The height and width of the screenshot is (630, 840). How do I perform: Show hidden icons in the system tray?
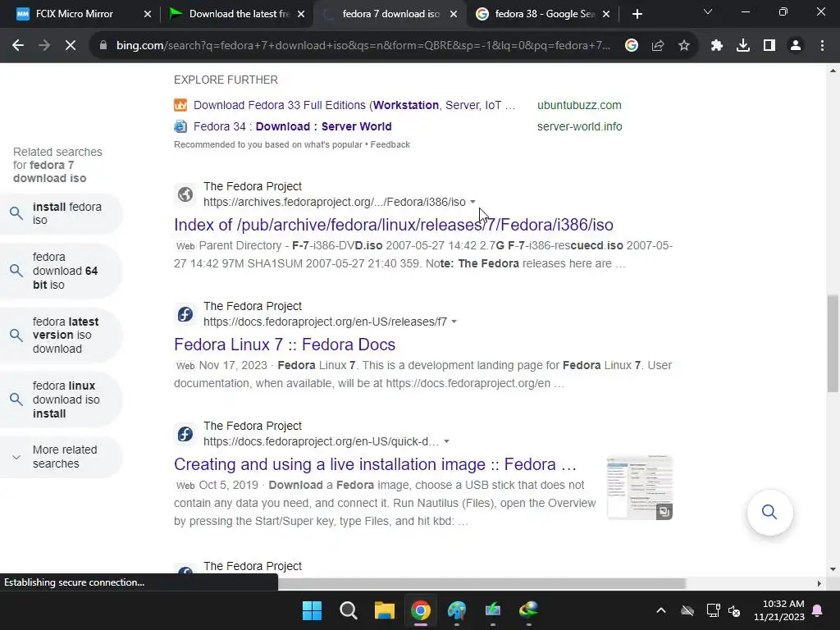tap(661, 610)
